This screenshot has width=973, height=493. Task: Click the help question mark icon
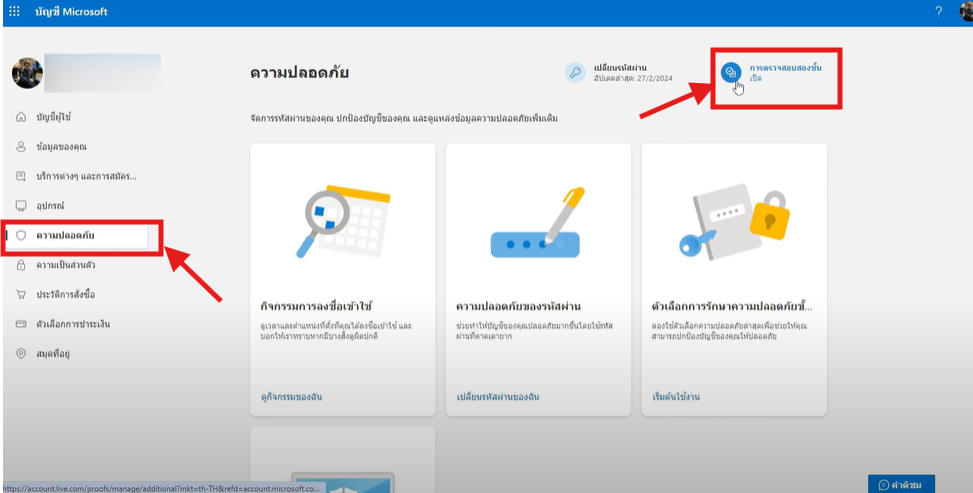click(938, 12)
